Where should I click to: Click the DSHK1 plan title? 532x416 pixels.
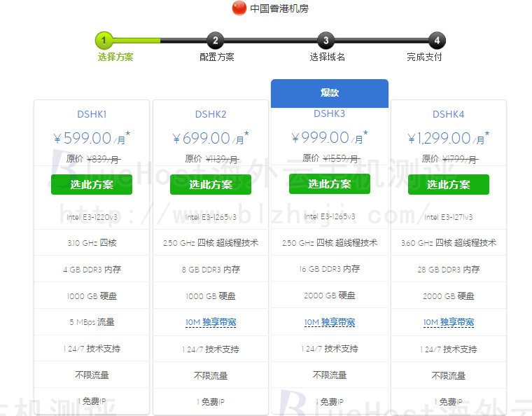[x=92, y=114]
